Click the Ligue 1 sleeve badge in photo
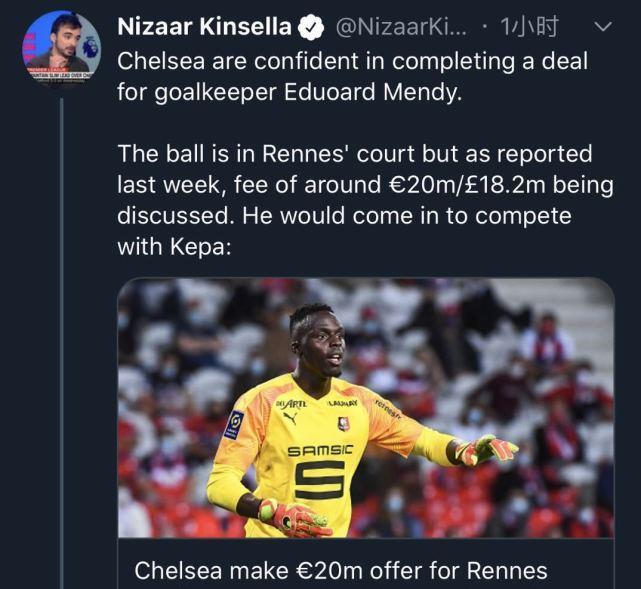641x589 pixels. (x=234, y=425)
